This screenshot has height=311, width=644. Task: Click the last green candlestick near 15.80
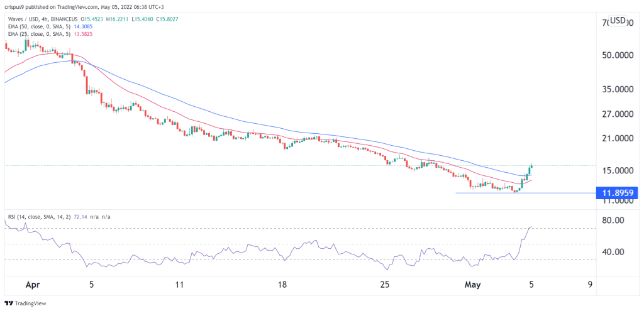pyautogui.click(x=532, y=165)
